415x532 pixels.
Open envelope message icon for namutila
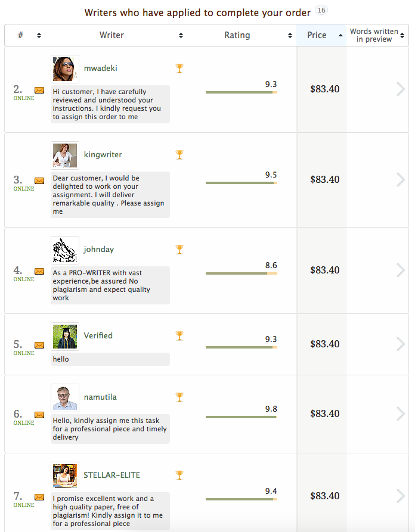pos(39,415)
